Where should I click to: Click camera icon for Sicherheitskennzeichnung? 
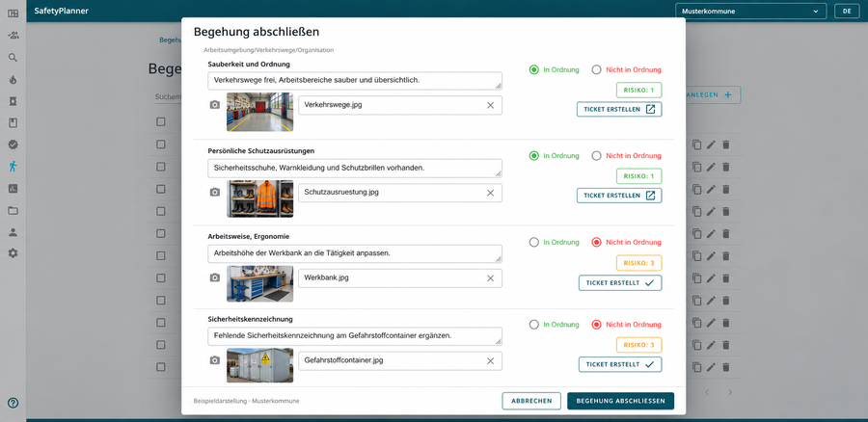(x=215, y=360)
